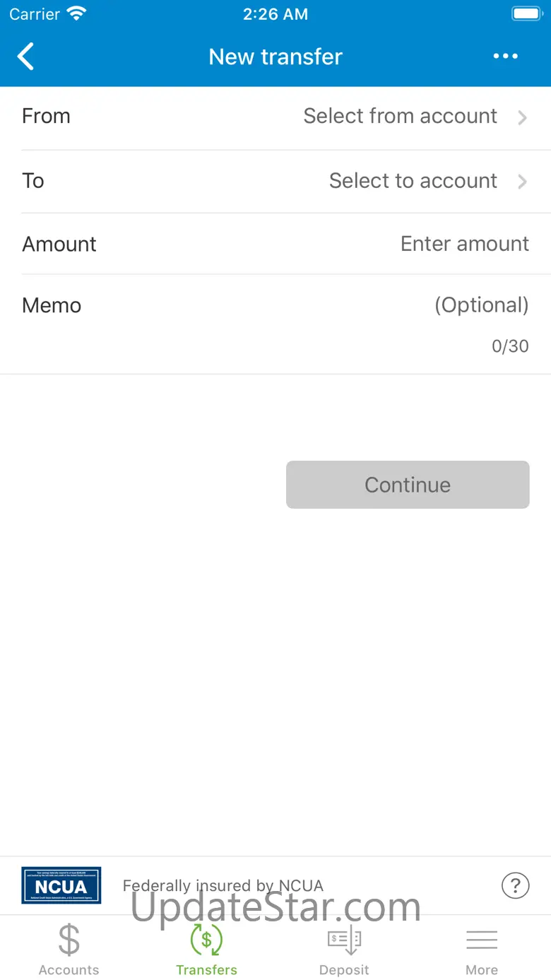Image resolution: width=551 pixels, height=980 pixels.
Task: Tap the back arrow icon
Action: click(26, 57)
